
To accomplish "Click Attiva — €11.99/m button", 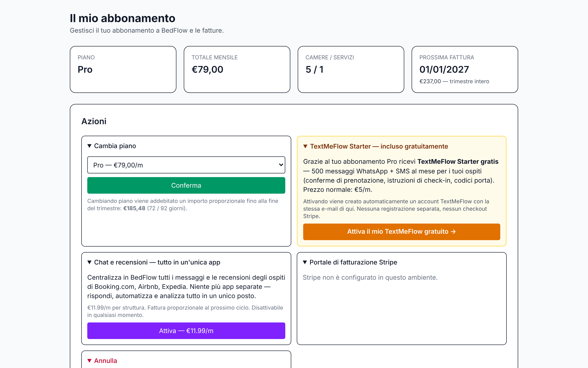I will 186,331.
